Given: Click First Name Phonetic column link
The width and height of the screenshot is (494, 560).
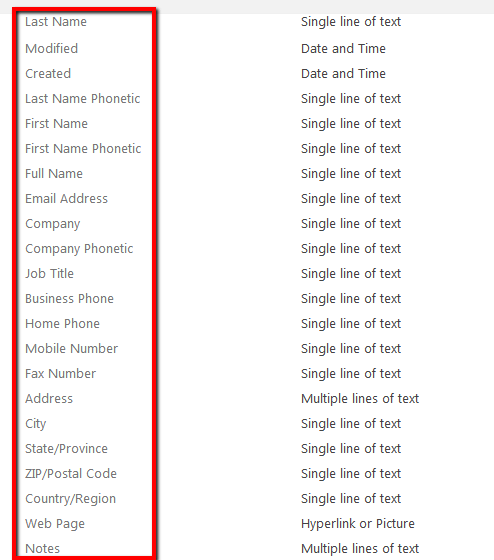Looking at the screenshot, I should point(83,149).
